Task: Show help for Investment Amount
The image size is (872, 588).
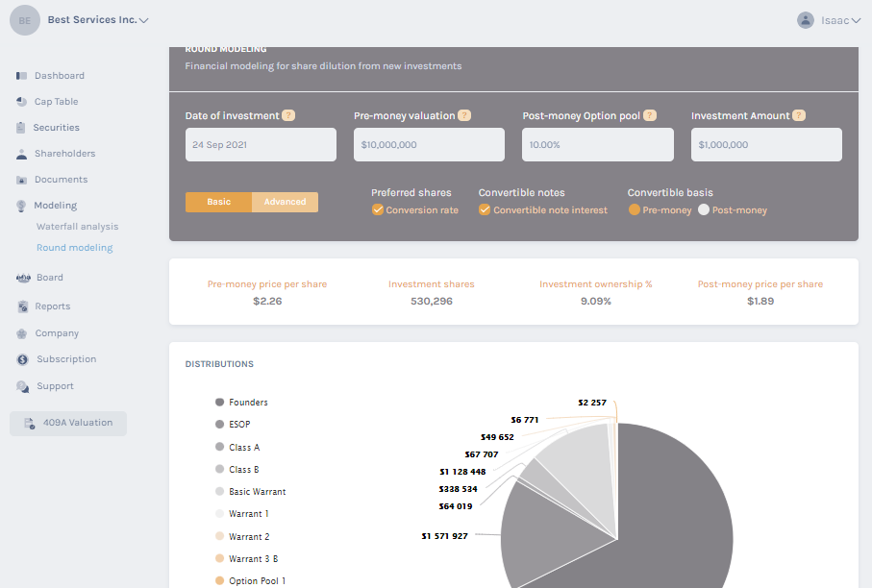Action: point(799,115)
